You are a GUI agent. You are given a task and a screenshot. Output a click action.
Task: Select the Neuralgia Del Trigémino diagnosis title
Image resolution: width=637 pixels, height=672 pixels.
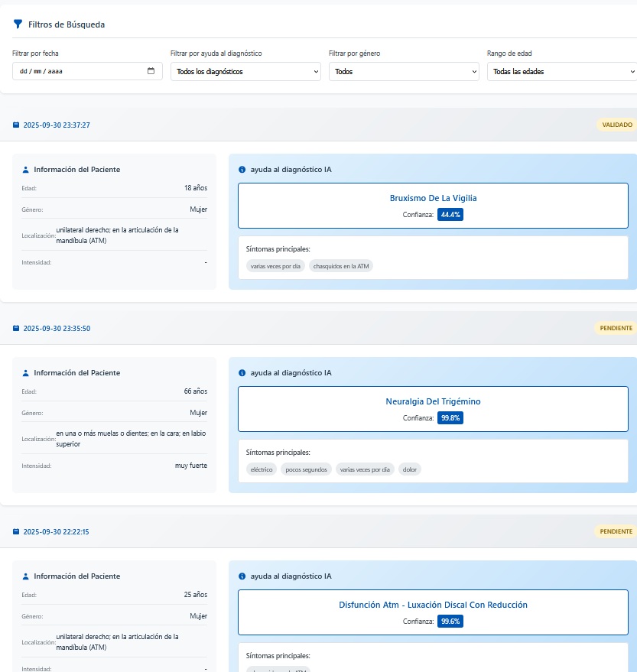[433, 401]
